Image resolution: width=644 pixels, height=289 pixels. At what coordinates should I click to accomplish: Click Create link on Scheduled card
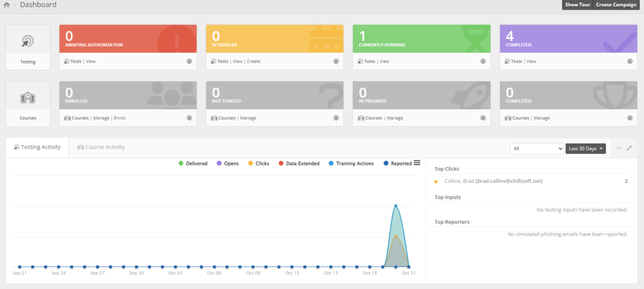click(x=253, y=62)
